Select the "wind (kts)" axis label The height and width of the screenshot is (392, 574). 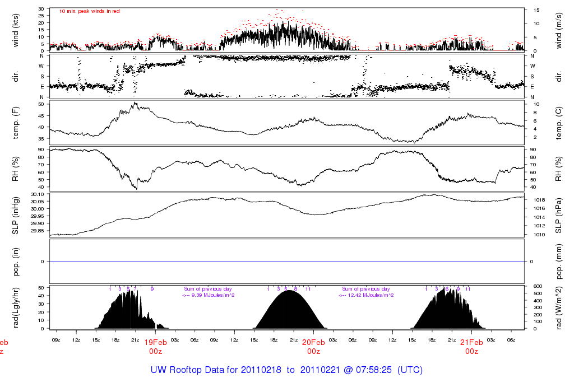(x=15, y=30)
